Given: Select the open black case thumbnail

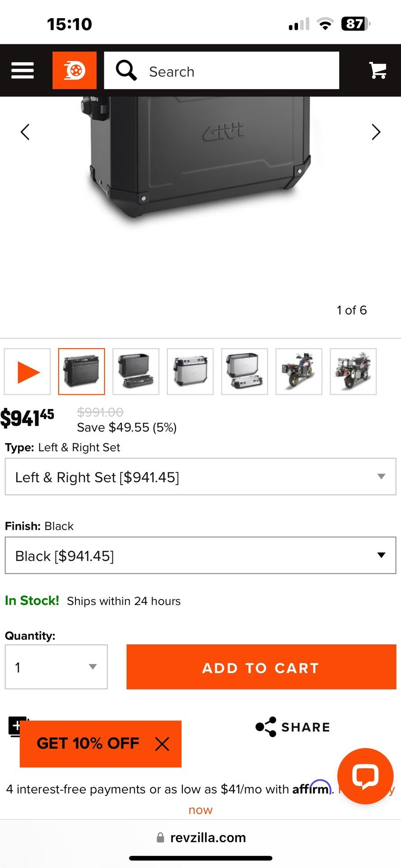Looking at the screenshot, I should (136, 372).
